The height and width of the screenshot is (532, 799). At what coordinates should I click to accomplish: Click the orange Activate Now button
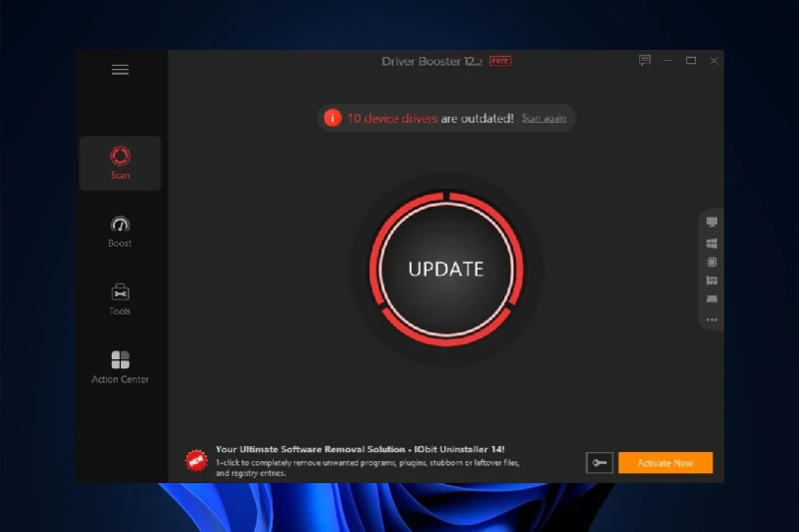tap(665, 463)
